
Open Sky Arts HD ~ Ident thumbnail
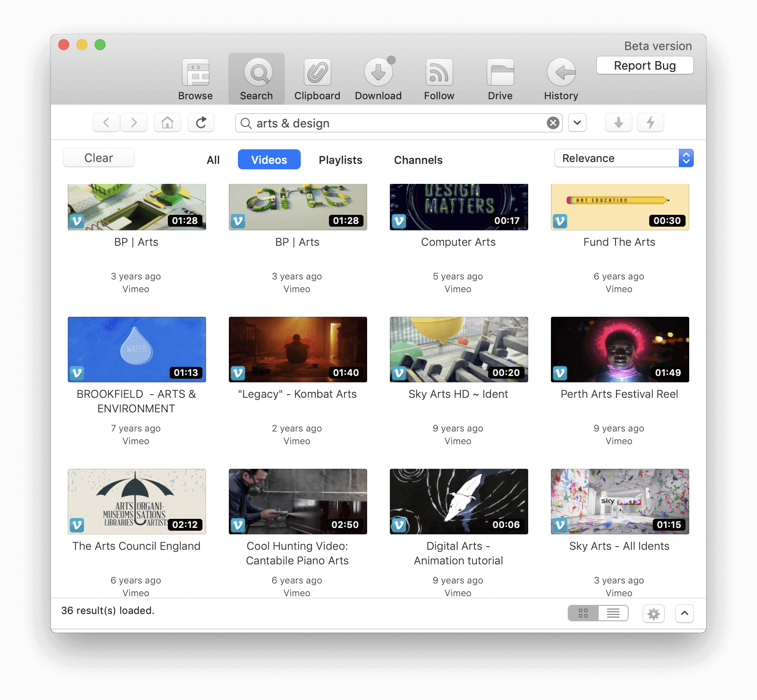[x=459, y=350]
